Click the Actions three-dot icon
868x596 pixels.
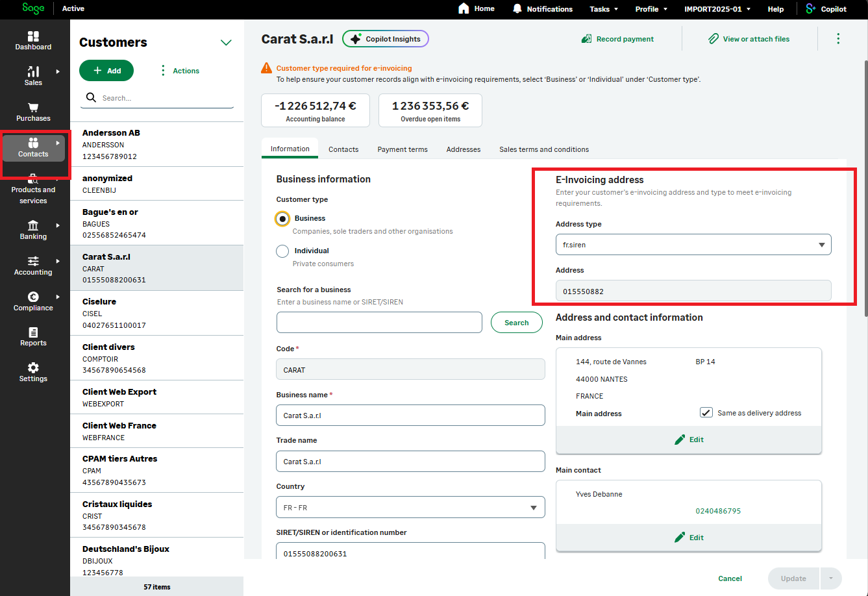click(163, 71)
